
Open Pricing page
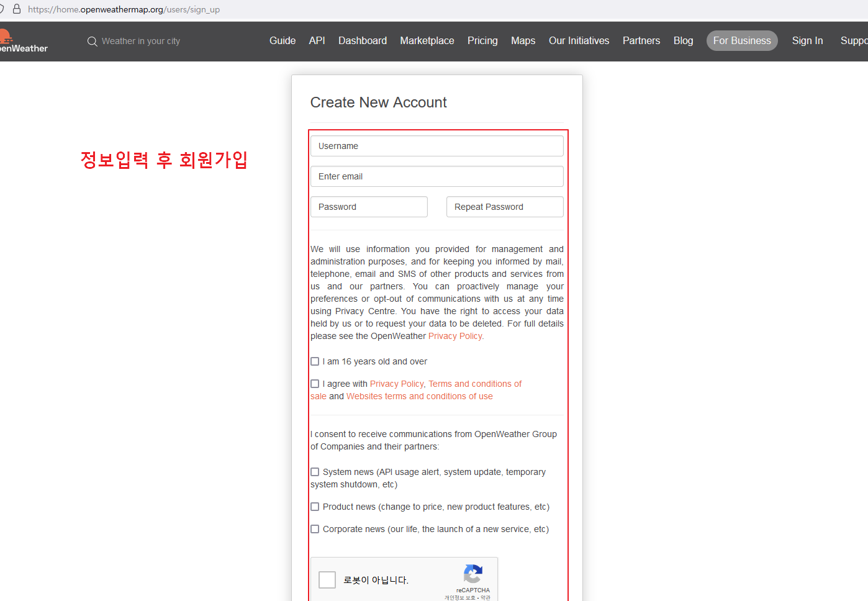click(x=482, y=41)
